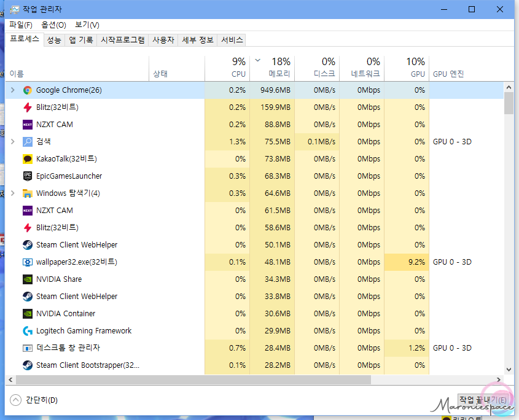Click the vertical scrollbar thumb
This screenshot has height=420, width=519.
coord(509,103)
